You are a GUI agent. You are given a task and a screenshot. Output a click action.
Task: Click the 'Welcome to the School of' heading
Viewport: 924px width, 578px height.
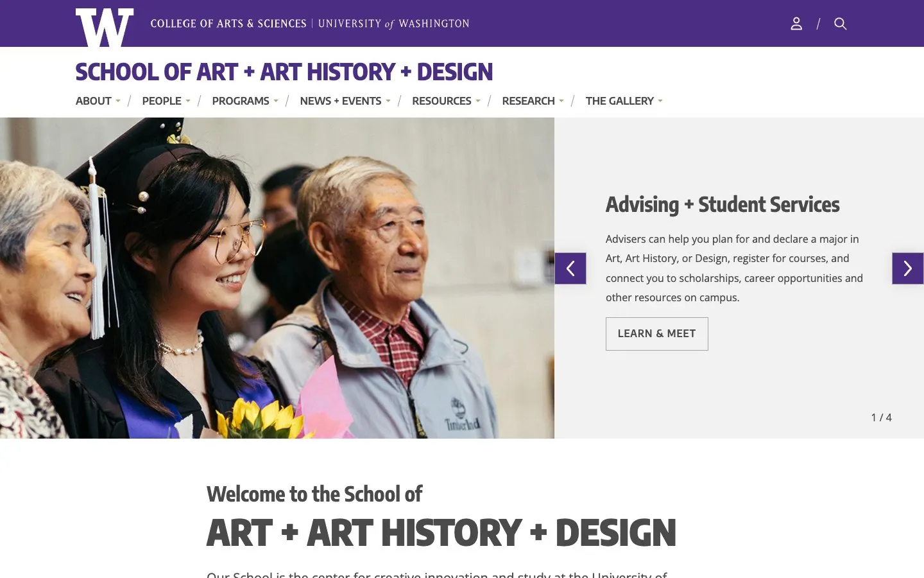click(x=314, y=494)
